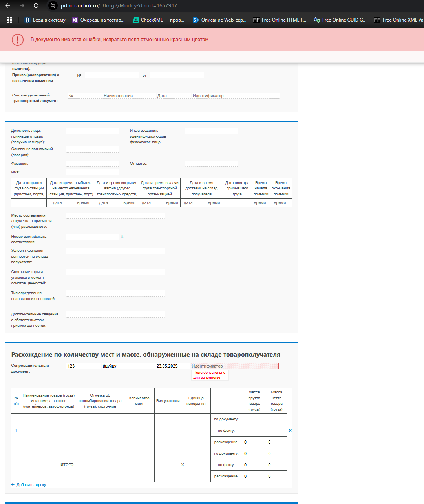Click the 'Состояние тары и упаковки' field
The width and height of the screenshot is (424, 504).
coord(115,272)
